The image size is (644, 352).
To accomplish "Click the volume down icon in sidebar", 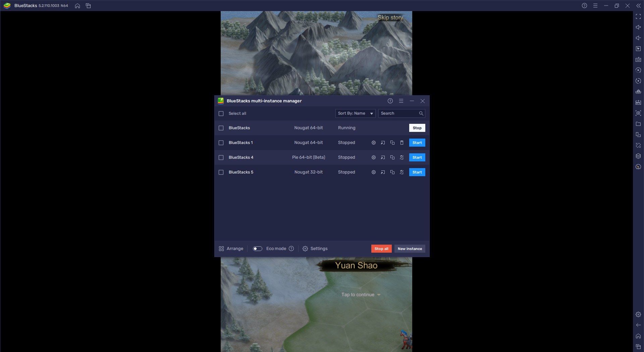I will (638, 38).
